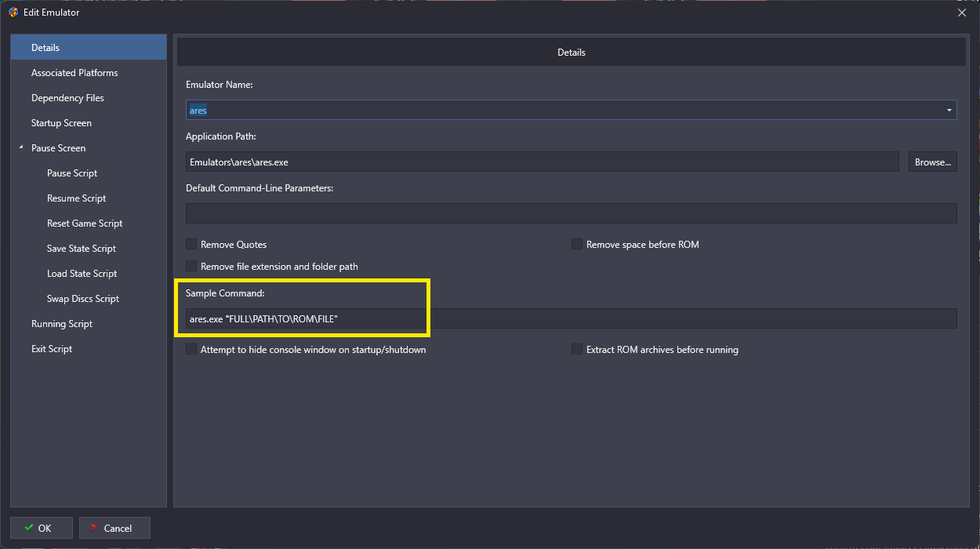Select Running Script in sidebar
980x549 pixels.
coord(62,324)
